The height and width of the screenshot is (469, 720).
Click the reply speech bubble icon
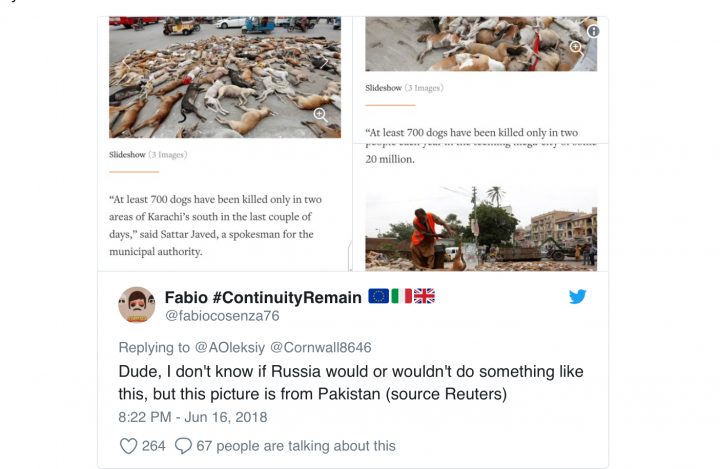[183, 446]
